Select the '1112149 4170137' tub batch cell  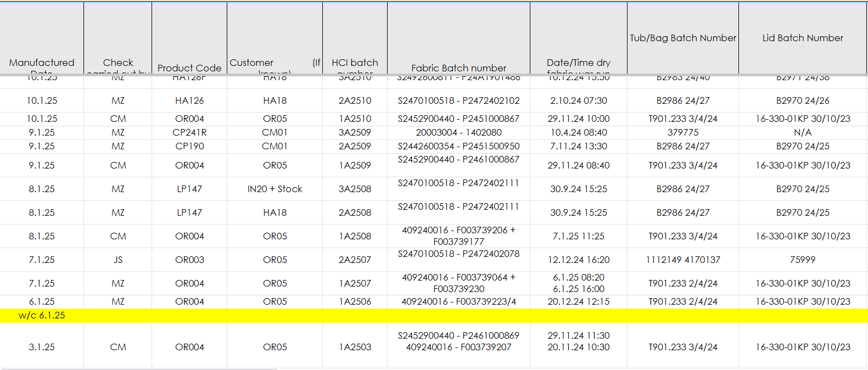pyautogui.click(x=683, y=260)
